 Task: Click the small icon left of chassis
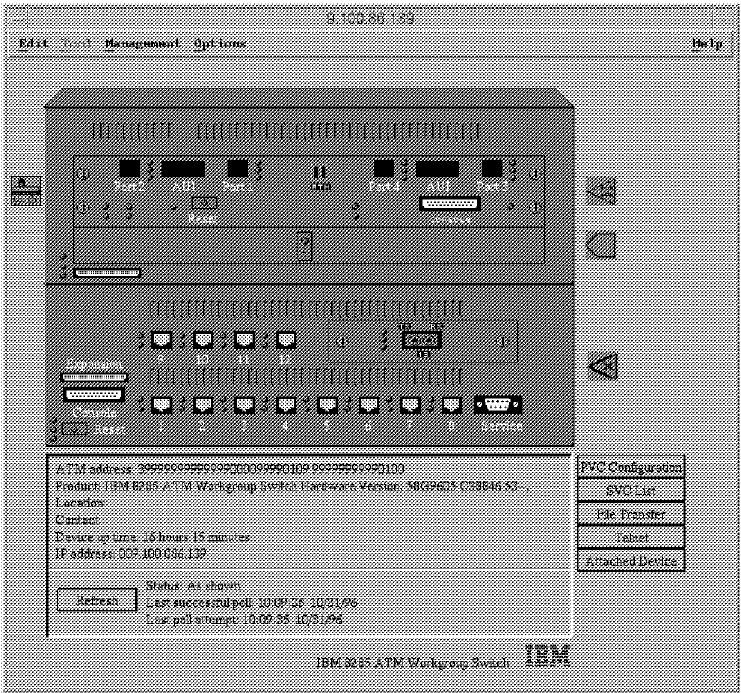point(26,191)
